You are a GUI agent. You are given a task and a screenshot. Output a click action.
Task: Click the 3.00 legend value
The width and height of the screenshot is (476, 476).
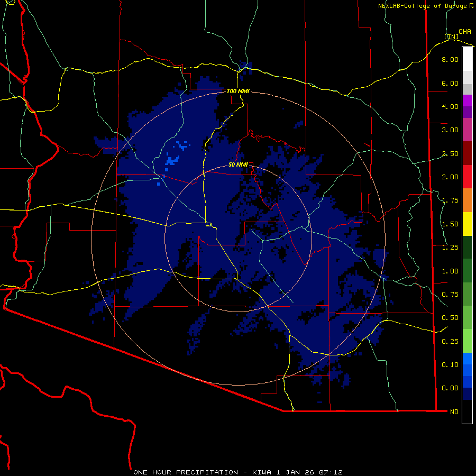[x=450, y=130]
